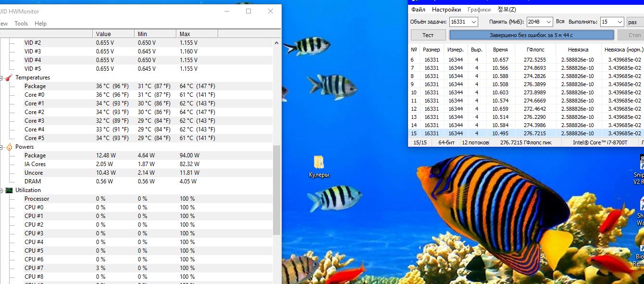Select the VID #2 row in HWMonitor
Viewport: 644px width, 284px height.
136,43
